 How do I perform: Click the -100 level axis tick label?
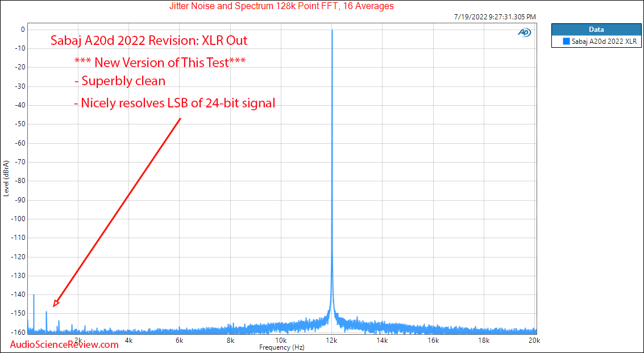point(18,219)
